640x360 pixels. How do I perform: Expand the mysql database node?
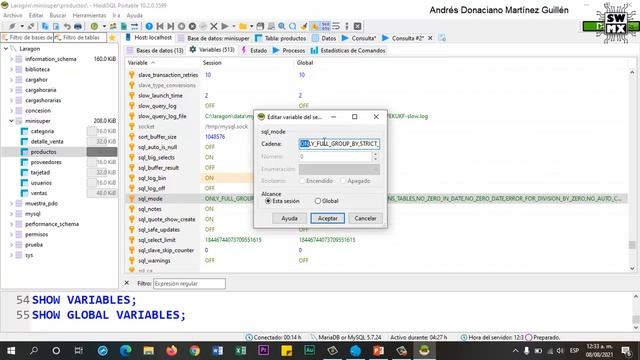[11, 214]
